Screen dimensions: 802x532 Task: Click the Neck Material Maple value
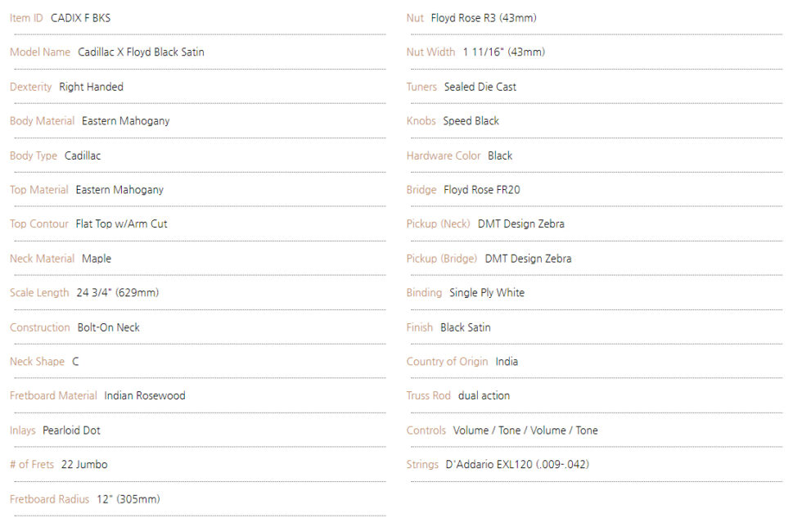97,259
